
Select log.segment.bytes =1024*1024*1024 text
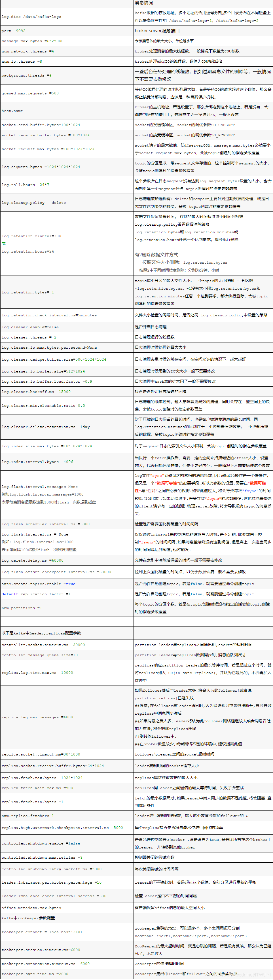(41, 167)
